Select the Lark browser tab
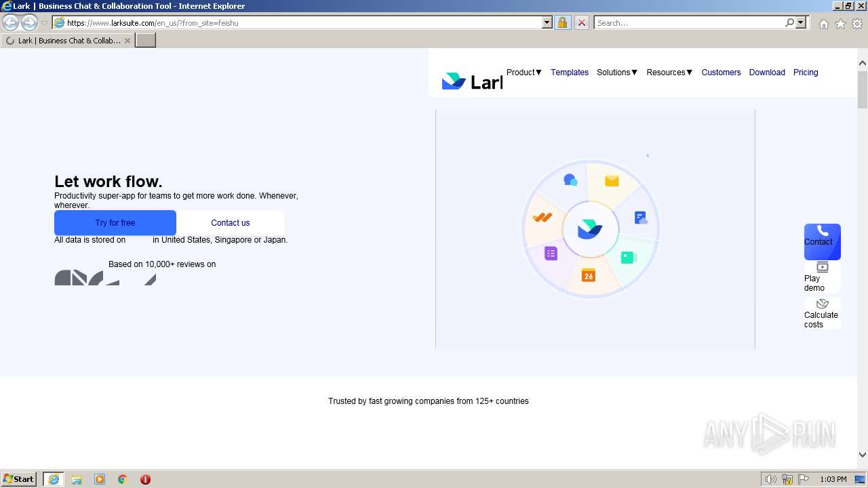This screenshot has height=488, width=868. coord(68,41)
